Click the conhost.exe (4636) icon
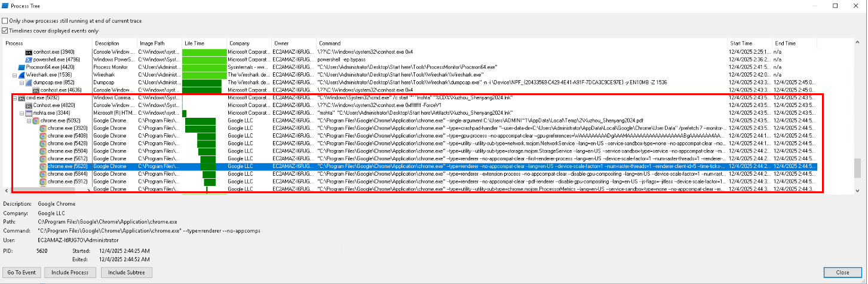The width and height of the screenshot is (868, 284). 36,90
